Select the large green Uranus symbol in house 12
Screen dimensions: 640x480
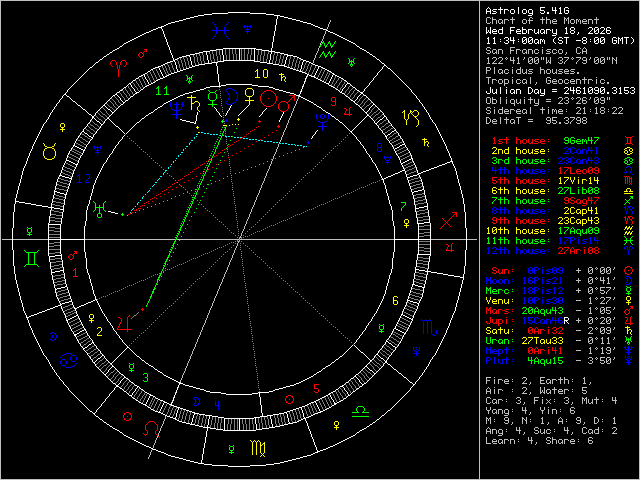coord(100,209)
